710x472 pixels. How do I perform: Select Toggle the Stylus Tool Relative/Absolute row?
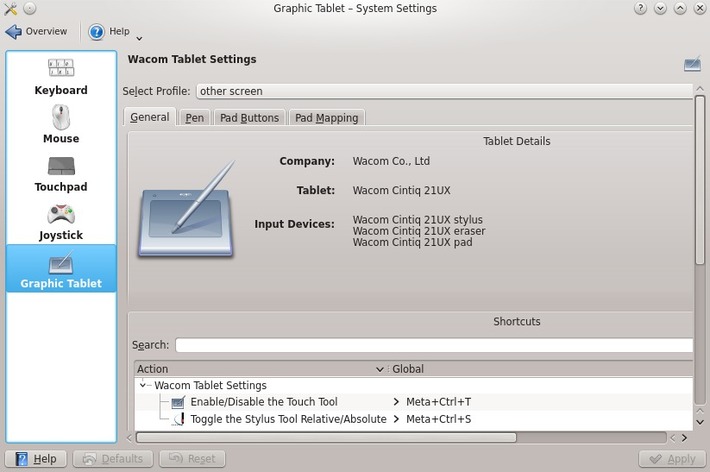click(x=288, y=419)
